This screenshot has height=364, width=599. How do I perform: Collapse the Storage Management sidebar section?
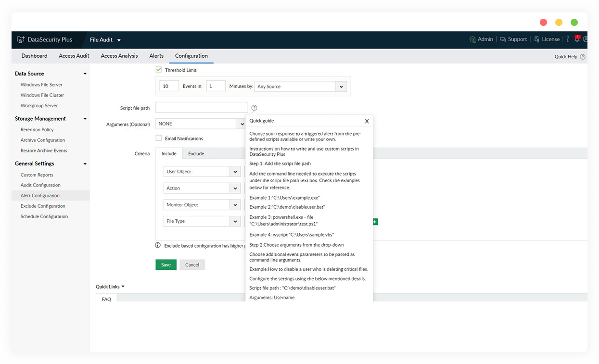pyautogui.click(x=85, y=119)
